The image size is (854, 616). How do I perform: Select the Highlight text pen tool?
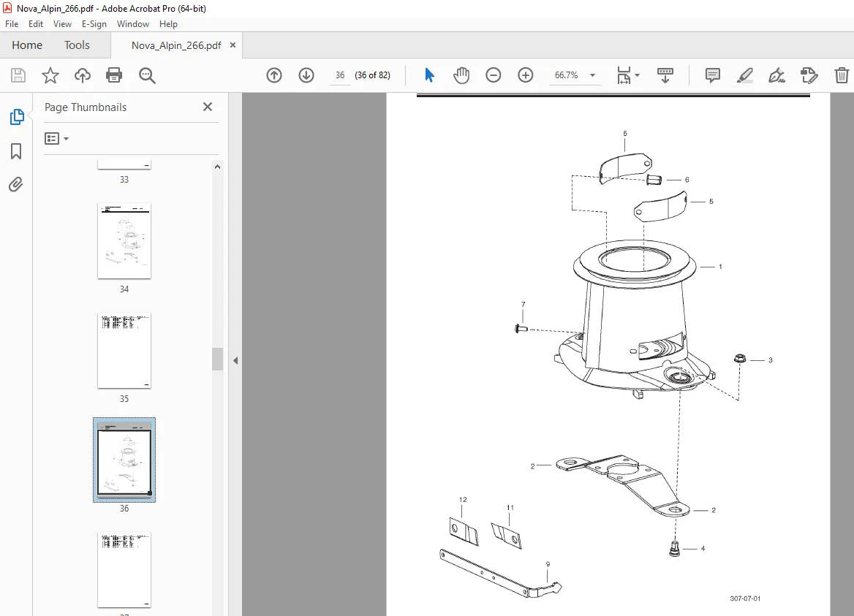744,75
